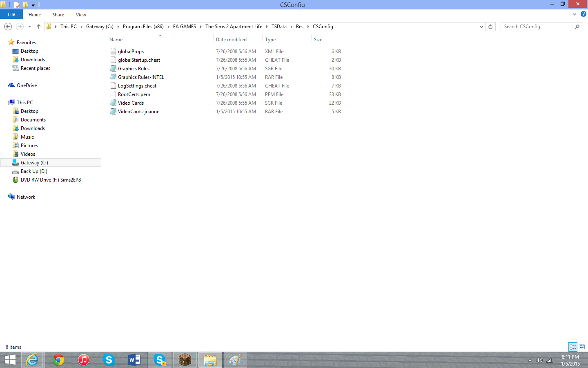Open Microsoft Word from the taskbar
Image resolution: width=588 pixels, height=368 pixels.
pos(134,360)
